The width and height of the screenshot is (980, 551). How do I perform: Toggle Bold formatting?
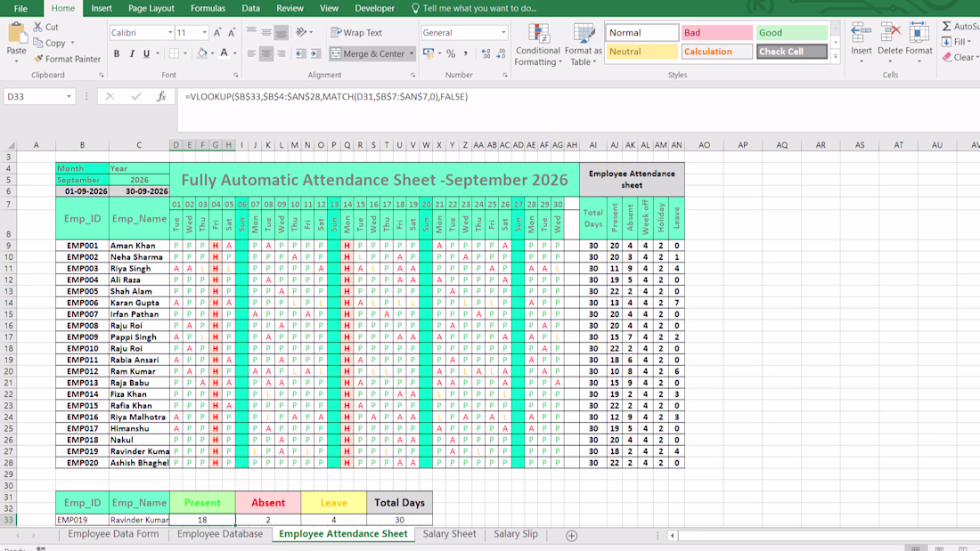(117, 53)
